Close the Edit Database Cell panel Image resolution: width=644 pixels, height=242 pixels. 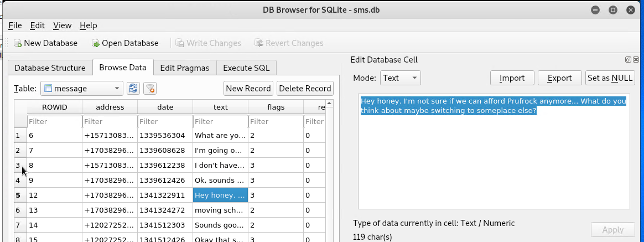coord(636,60)
